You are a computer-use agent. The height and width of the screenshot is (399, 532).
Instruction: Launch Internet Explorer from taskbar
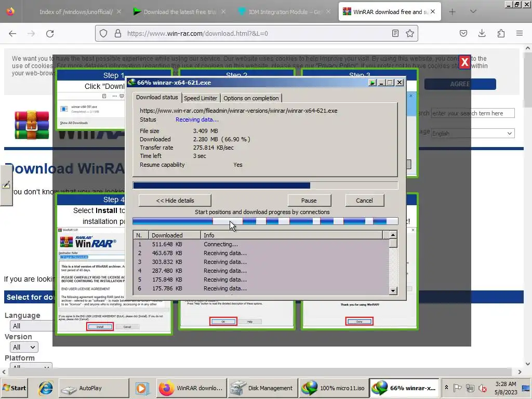click(x=46, y=388)
